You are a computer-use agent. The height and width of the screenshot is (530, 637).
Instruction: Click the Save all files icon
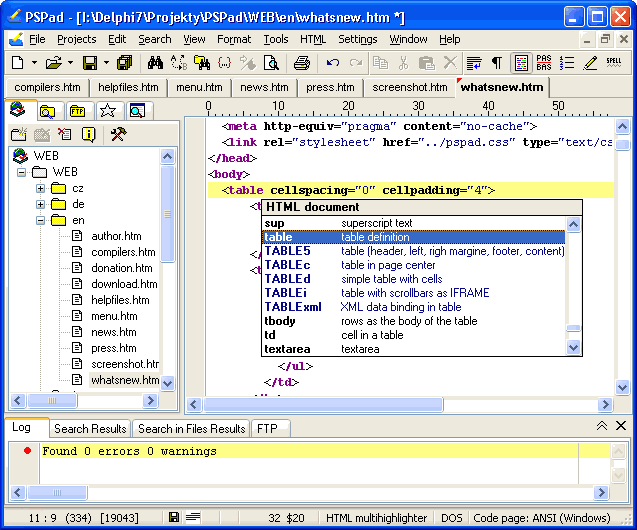click(125, 63)
